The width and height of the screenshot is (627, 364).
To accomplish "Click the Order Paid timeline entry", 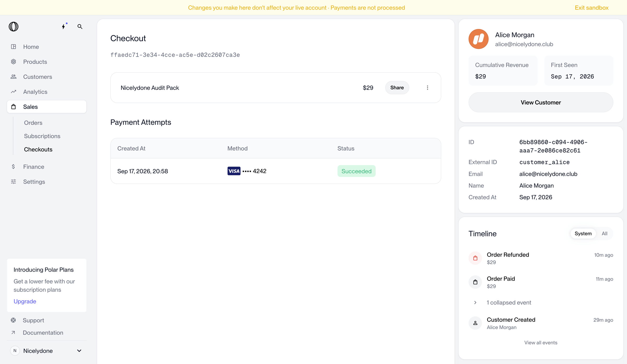I will tap(541, 282).
